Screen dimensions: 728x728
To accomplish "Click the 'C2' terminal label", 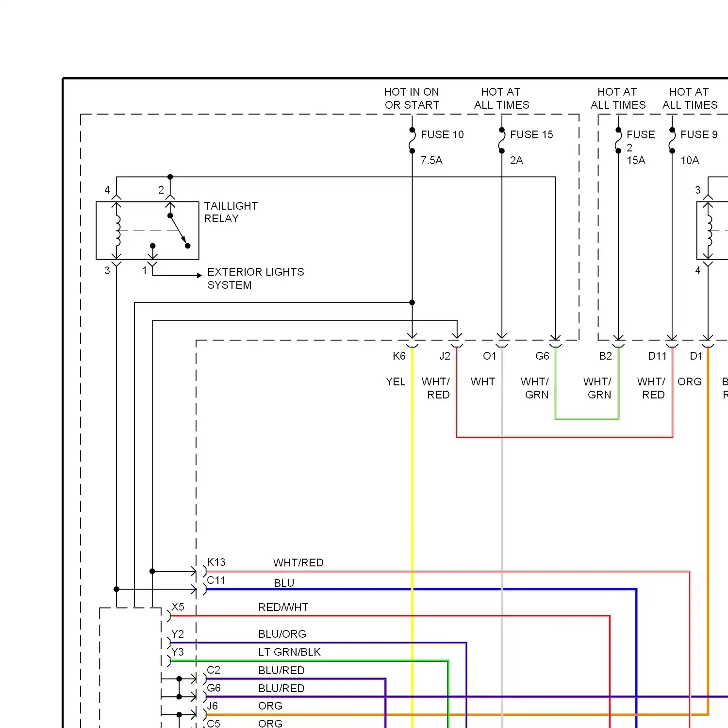I will [x=214, y=670].
